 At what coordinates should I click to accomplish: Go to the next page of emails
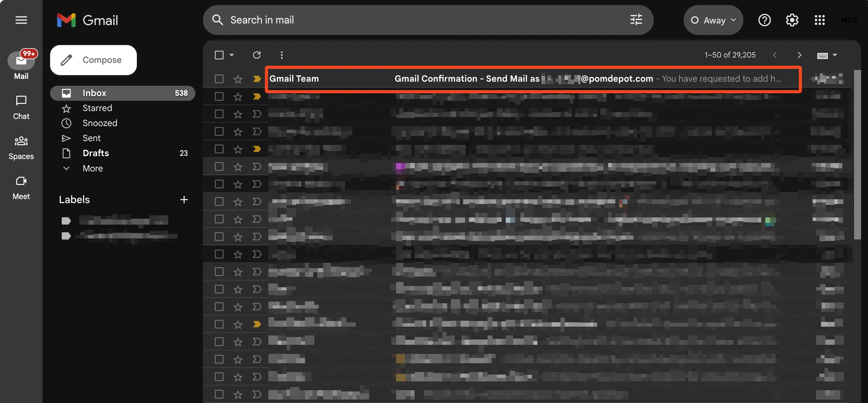pos(799,55)
